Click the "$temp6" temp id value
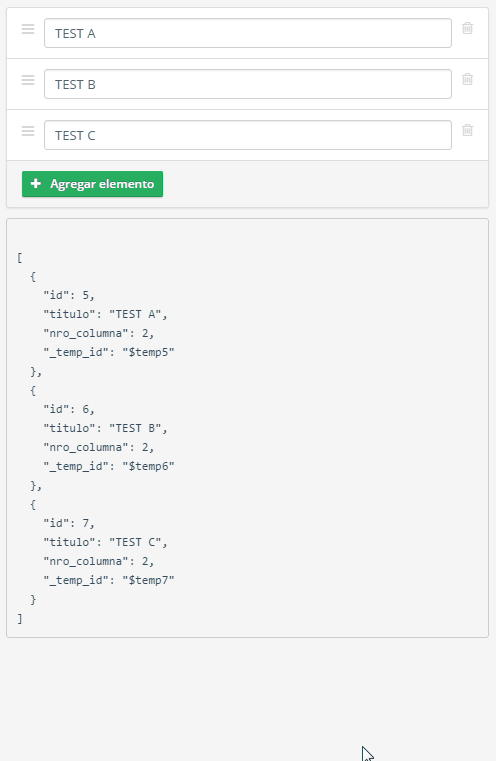The image size is (496, 761). pos(149,466)
